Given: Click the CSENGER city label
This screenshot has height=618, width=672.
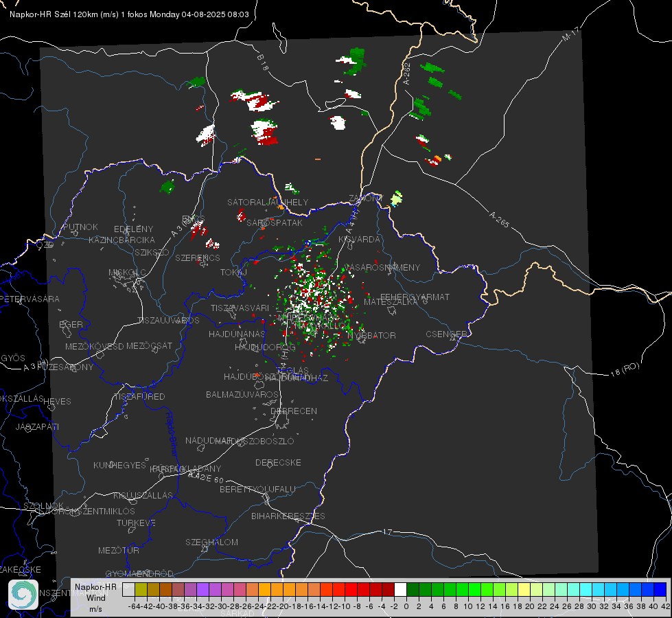Looking at the screenshot, I should tap(446, 334).
